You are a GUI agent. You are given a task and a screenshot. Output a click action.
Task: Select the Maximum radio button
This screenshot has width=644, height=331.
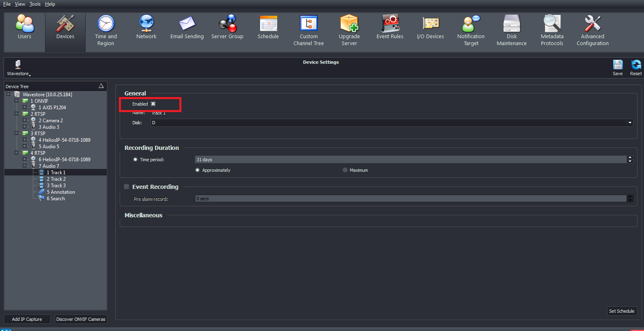pos(345,170)
